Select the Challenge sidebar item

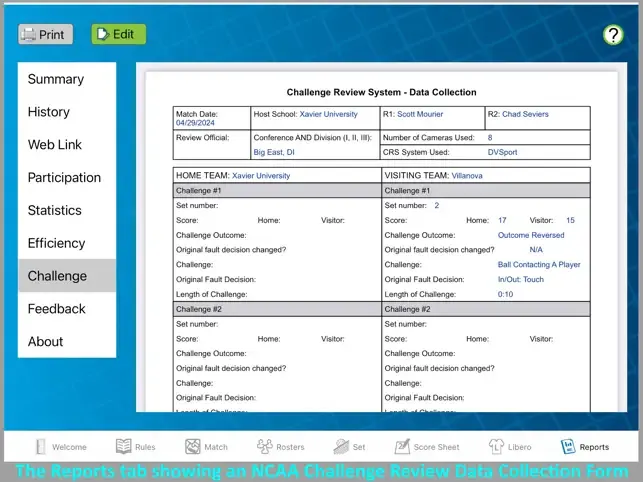coord(67,276)
